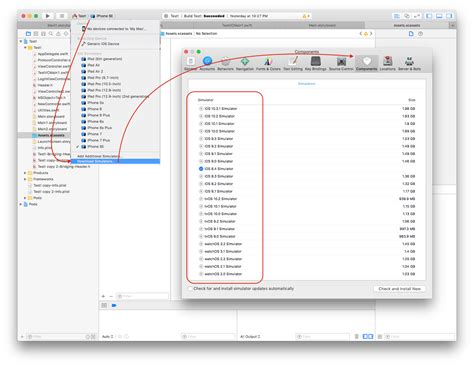Expand the Pods project at bottom
This screenshot has height=366, width=474.
[21, 204]
